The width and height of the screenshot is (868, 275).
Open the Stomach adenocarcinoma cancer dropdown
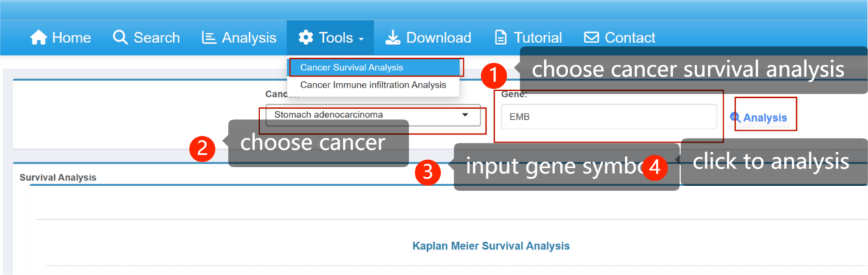(372, 115)
